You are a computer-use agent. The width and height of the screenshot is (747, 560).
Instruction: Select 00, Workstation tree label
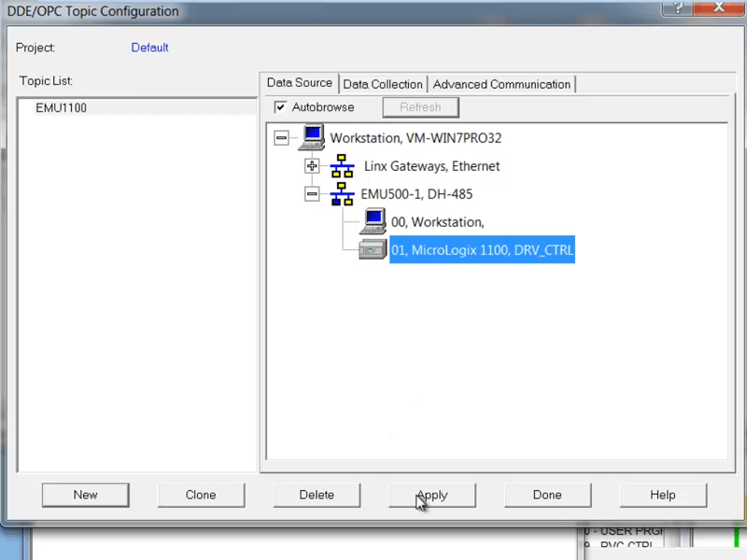coord(437,222)
